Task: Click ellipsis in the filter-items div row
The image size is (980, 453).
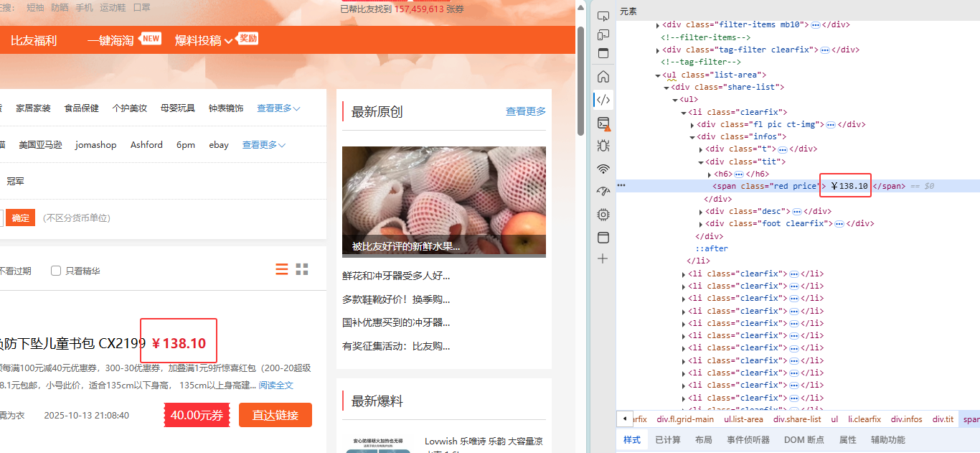Action: pos(815,25)
